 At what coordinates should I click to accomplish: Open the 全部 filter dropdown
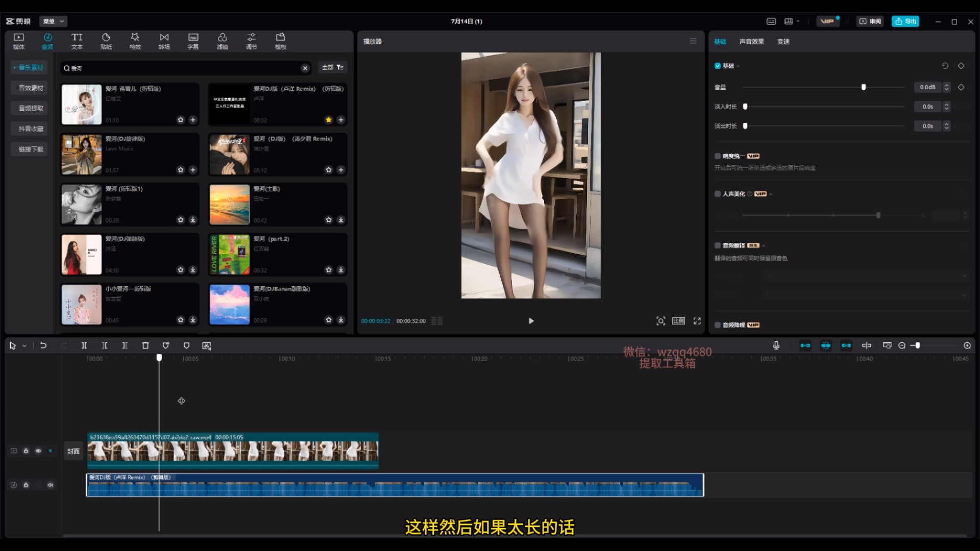(332, 67)
